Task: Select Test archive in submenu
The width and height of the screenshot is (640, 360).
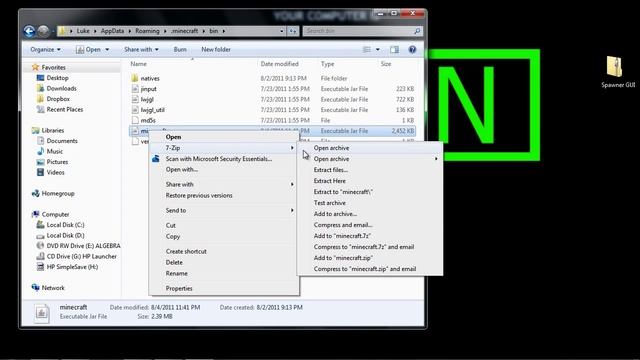Action: click(x=329, y=203)
